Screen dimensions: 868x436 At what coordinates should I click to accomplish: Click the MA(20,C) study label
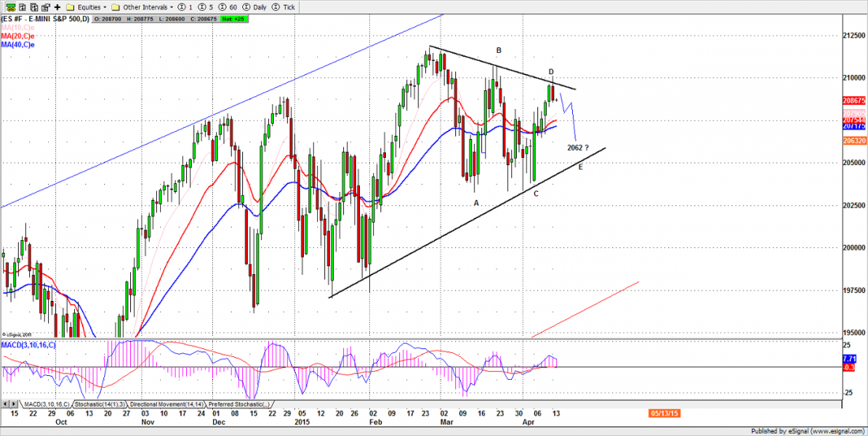[21, 36]
